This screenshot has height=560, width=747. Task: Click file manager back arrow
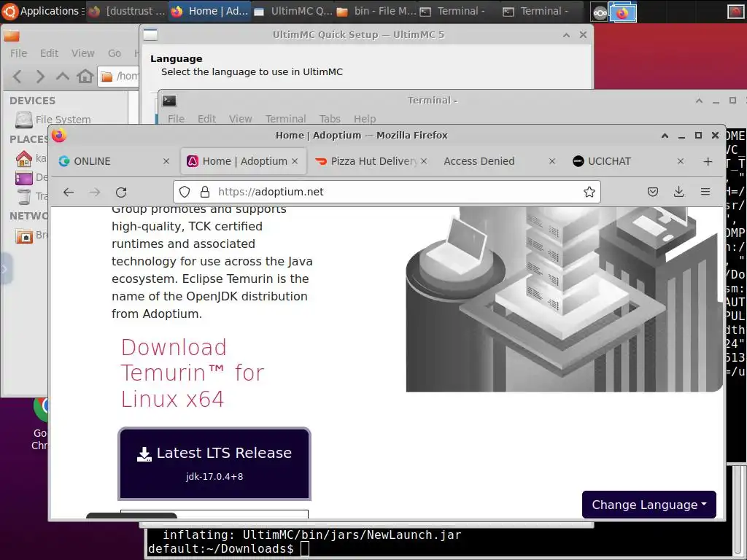click(18, 76)
